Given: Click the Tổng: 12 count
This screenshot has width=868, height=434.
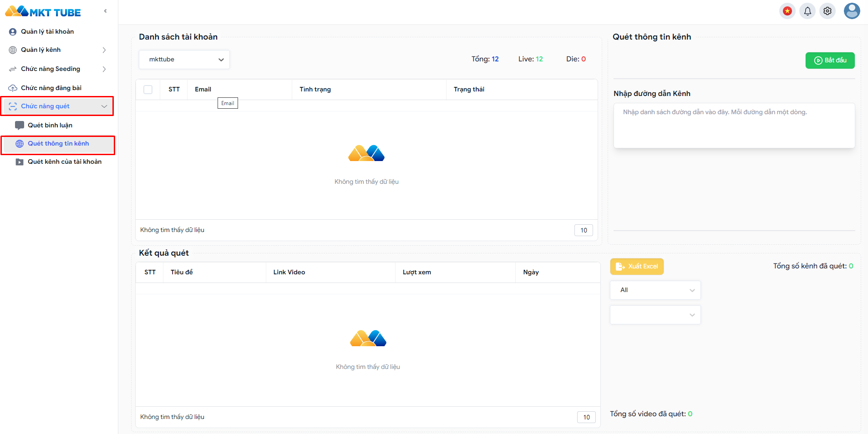Looking at the screenshot, I should pos(485,59).
